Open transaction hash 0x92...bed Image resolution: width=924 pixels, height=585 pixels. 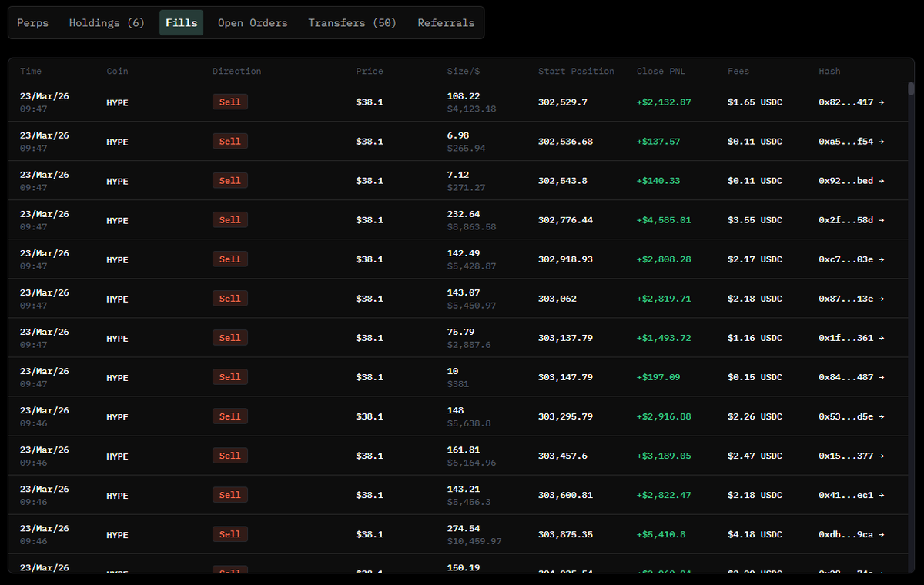coord(851,181)
